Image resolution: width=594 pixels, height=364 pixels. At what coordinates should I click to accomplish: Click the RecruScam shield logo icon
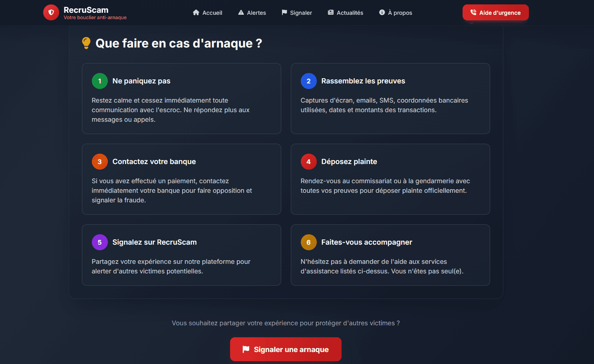pos(51,12)
